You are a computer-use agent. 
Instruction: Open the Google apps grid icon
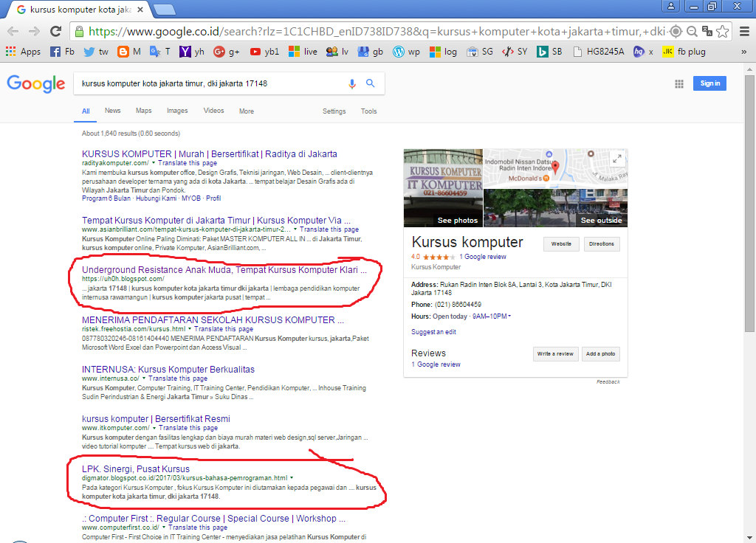(x=679, y=84)
